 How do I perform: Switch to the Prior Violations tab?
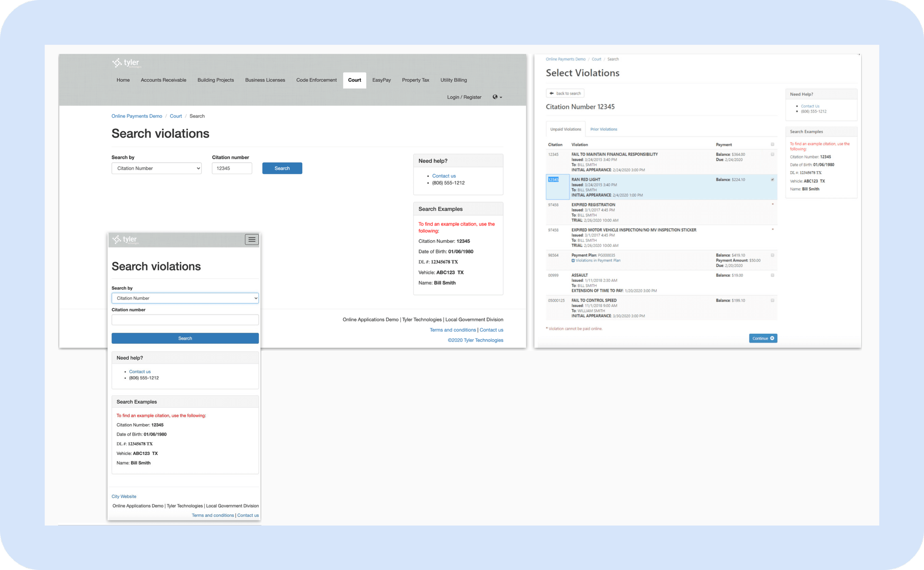click(603, 129)
